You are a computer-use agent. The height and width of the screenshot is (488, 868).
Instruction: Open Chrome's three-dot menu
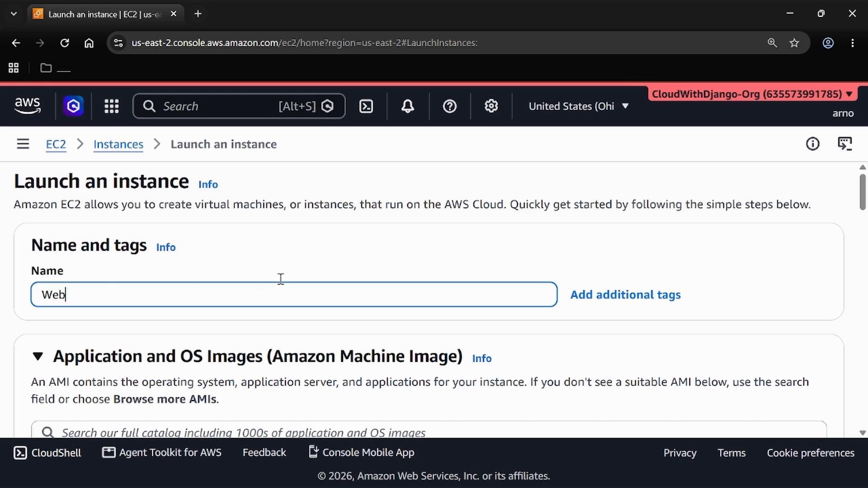(853, 43)
